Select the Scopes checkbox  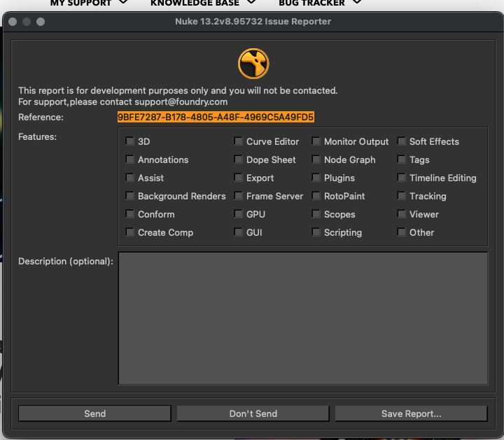click(316, 214)
